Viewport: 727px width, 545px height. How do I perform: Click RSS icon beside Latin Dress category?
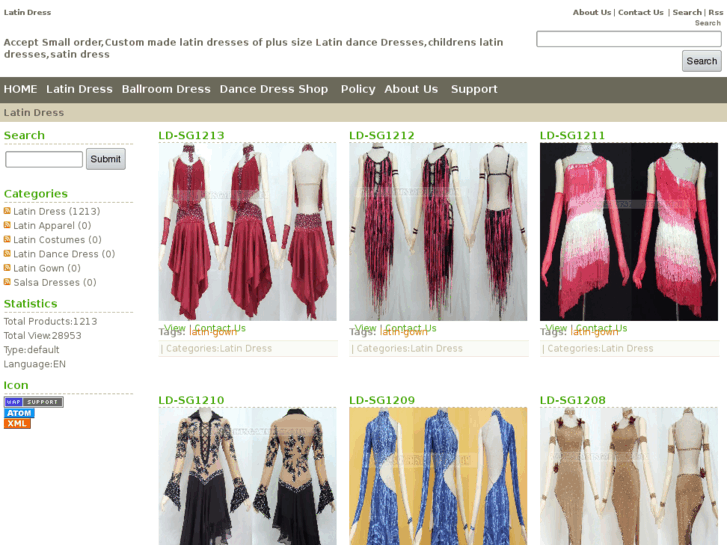click(7, 211)
